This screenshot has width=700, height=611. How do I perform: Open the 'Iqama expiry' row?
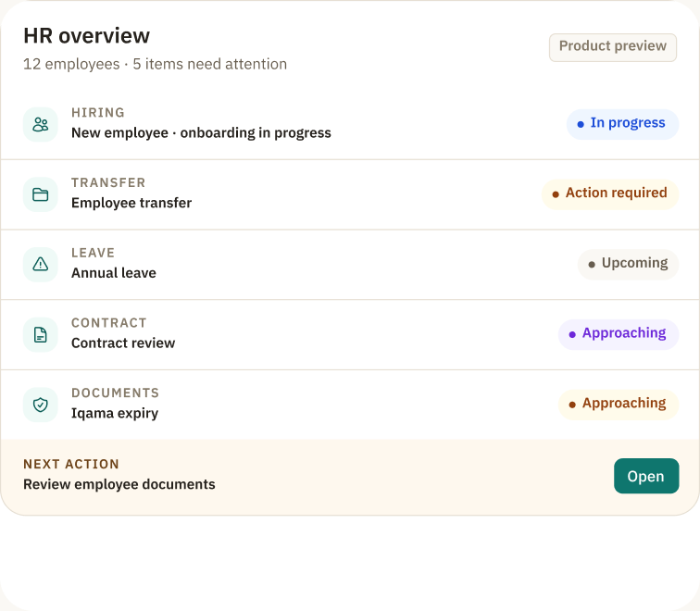pos(350,405)
